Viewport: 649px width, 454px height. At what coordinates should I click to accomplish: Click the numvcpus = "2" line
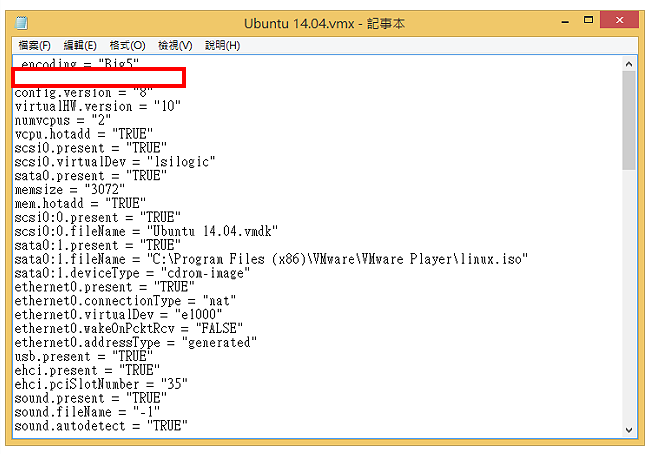[x=63, y=120]
